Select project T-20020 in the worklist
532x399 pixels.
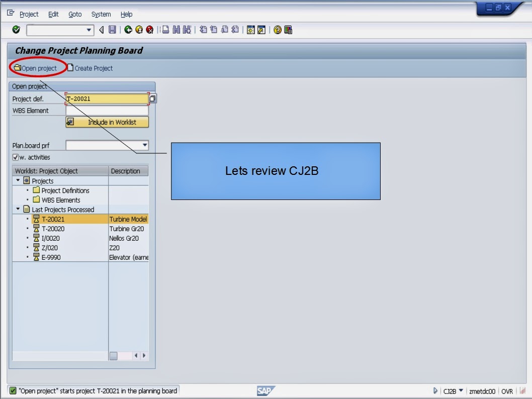point(52,228)
